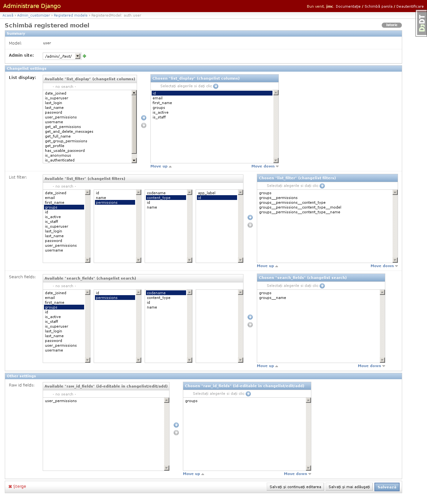The height and width of the screenshot is (504, 427).
Task: Move down in chosen list_filter
Action: tap(384, 266)
